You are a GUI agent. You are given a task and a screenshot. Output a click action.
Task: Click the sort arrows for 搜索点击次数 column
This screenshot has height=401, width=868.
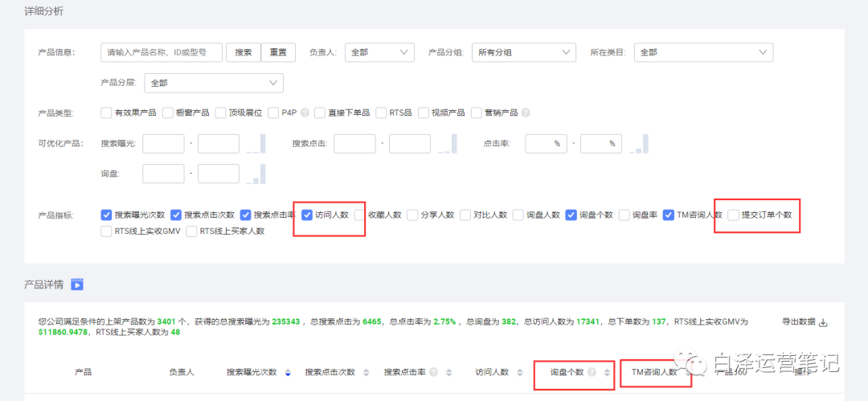366,373
